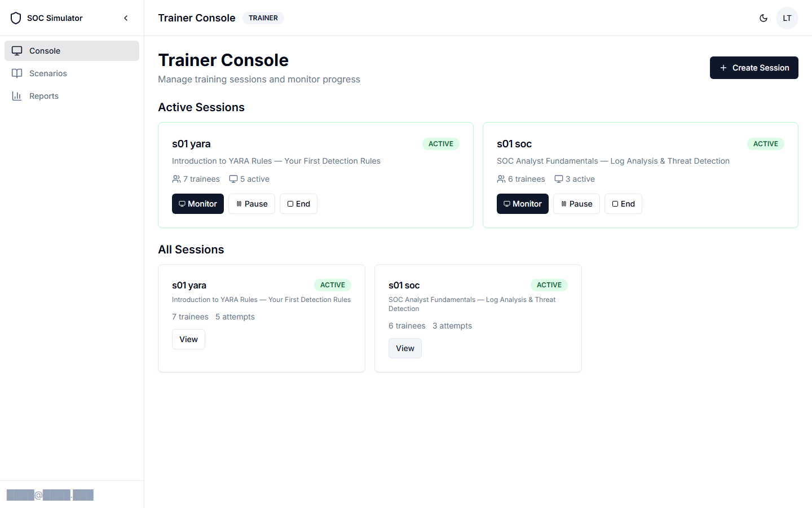
Task: Pause the s01 soc session
Action: click(x=576, y=204)
